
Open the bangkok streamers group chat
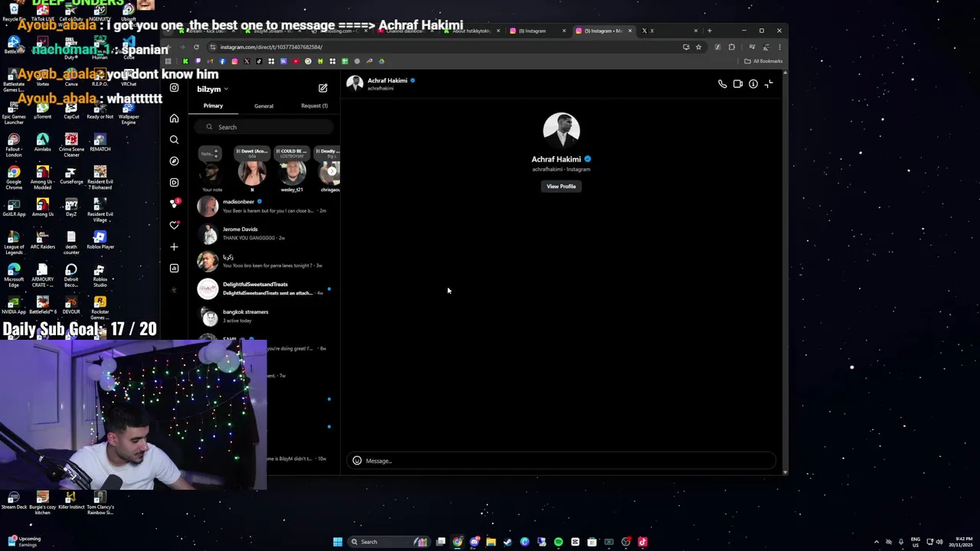[x=264, y=316]
